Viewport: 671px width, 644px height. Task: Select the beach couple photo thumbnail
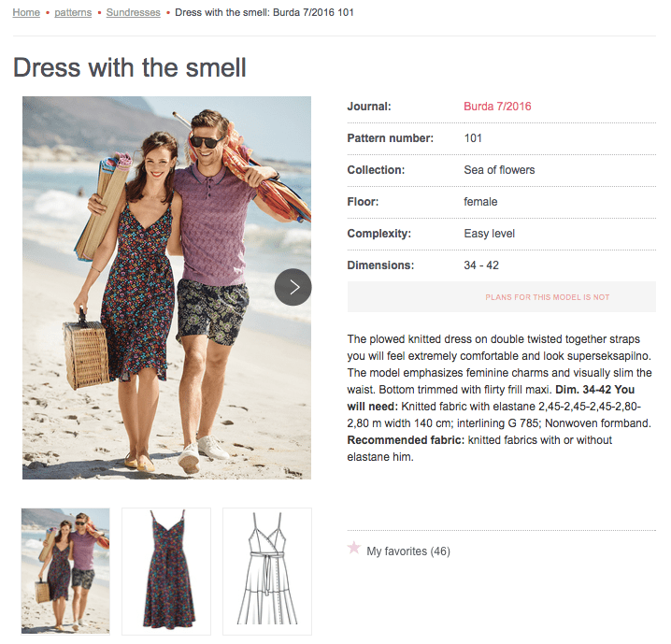tap(65, 571)
